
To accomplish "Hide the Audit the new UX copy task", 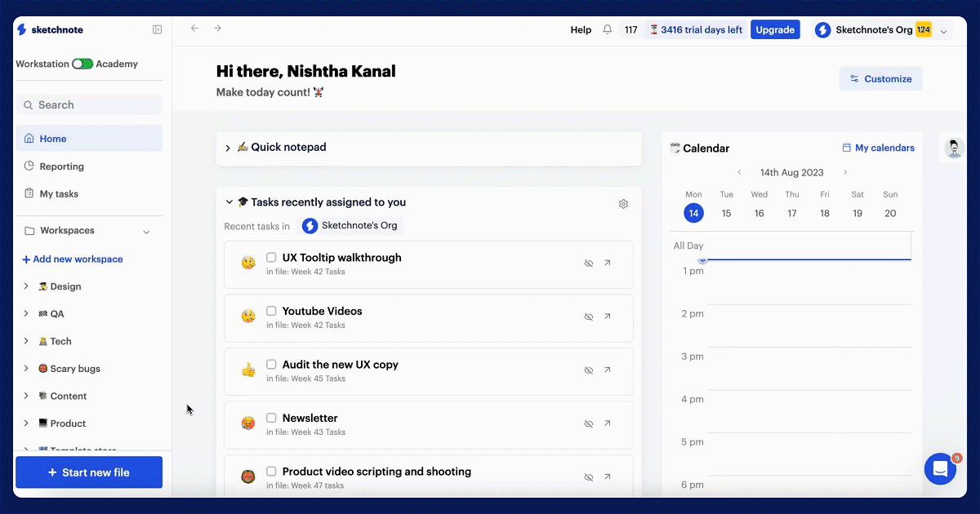I will 588,370.
